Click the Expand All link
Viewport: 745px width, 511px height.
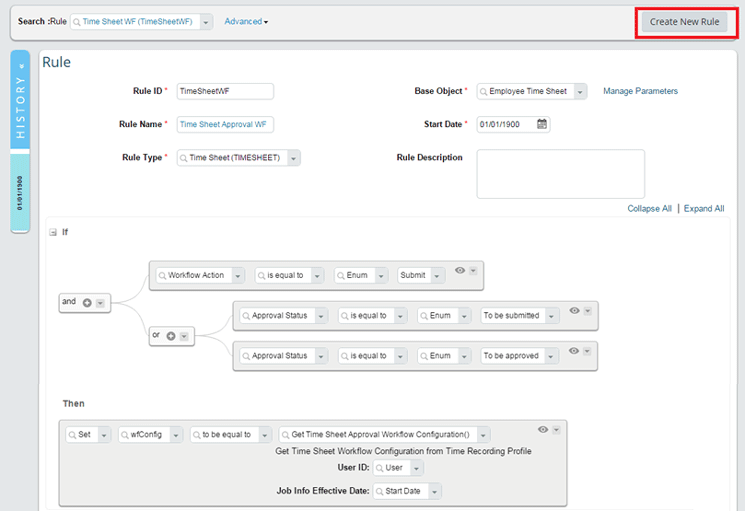click(x=704, y=209)
